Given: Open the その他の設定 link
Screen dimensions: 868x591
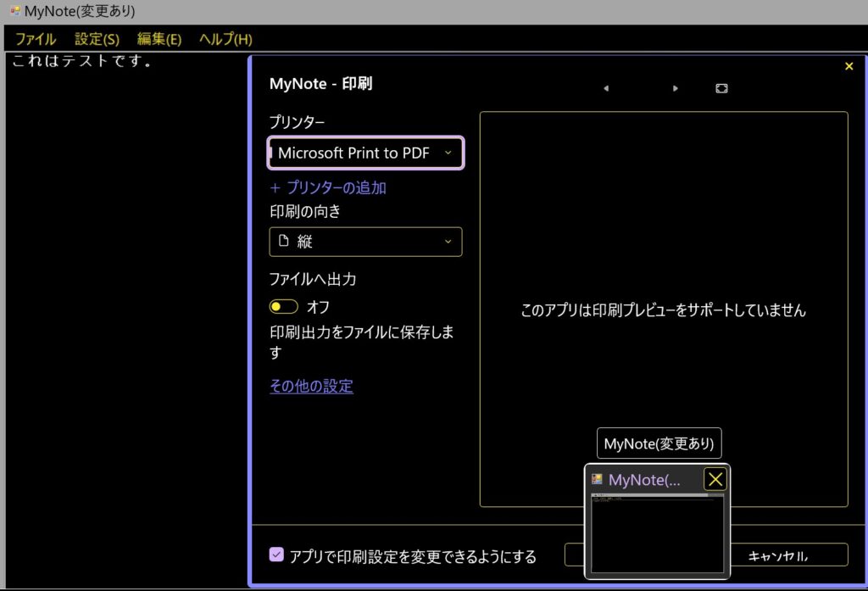Looking at the screenshot, I should 311,386.
